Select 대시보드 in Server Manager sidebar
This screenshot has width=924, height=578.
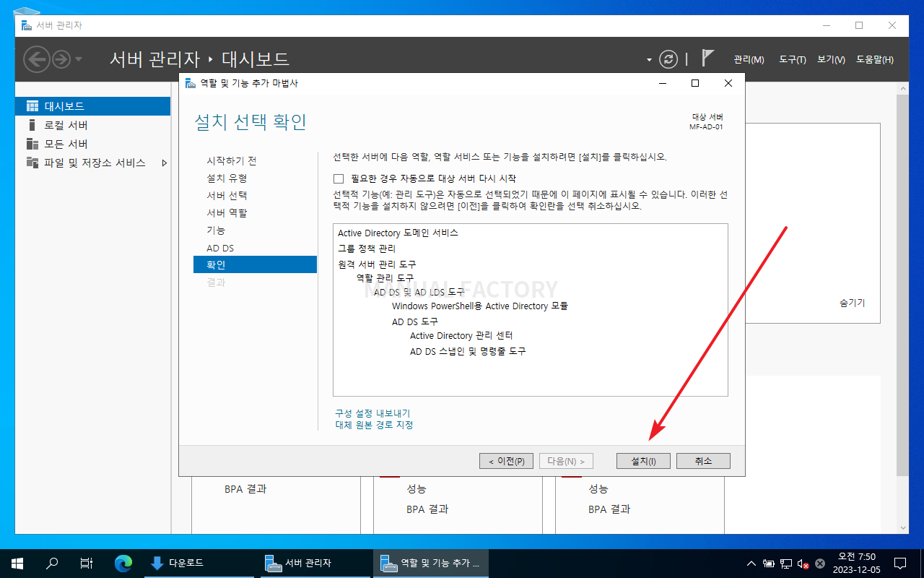[x=92, y=106]
